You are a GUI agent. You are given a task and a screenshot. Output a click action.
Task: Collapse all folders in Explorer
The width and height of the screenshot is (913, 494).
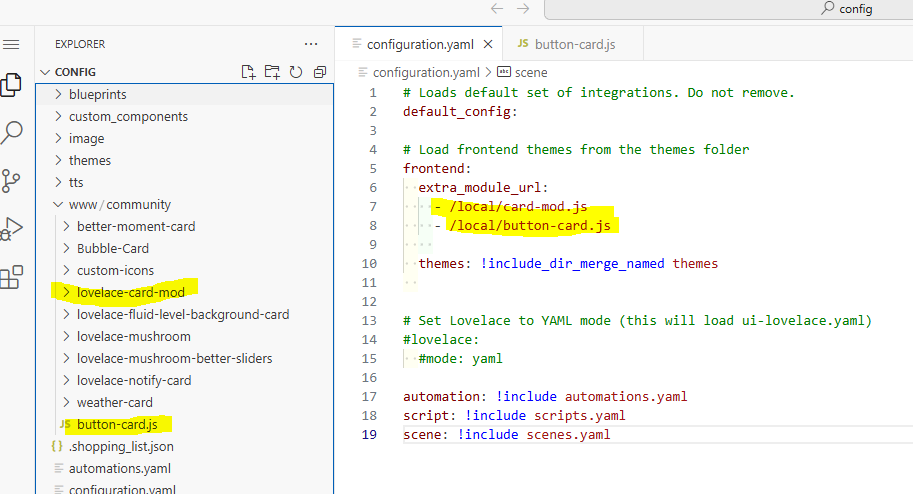[x=320, y=72]
